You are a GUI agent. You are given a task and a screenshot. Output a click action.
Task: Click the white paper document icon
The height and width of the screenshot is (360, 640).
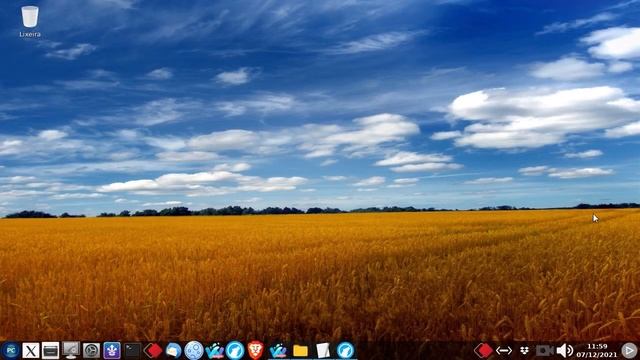[x=323, y=350]
